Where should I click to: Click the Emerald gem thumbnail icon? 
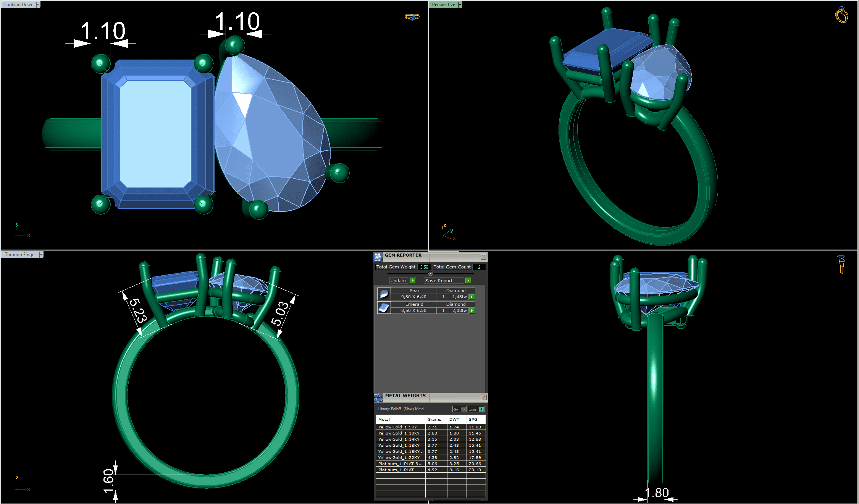coord(384,307)
